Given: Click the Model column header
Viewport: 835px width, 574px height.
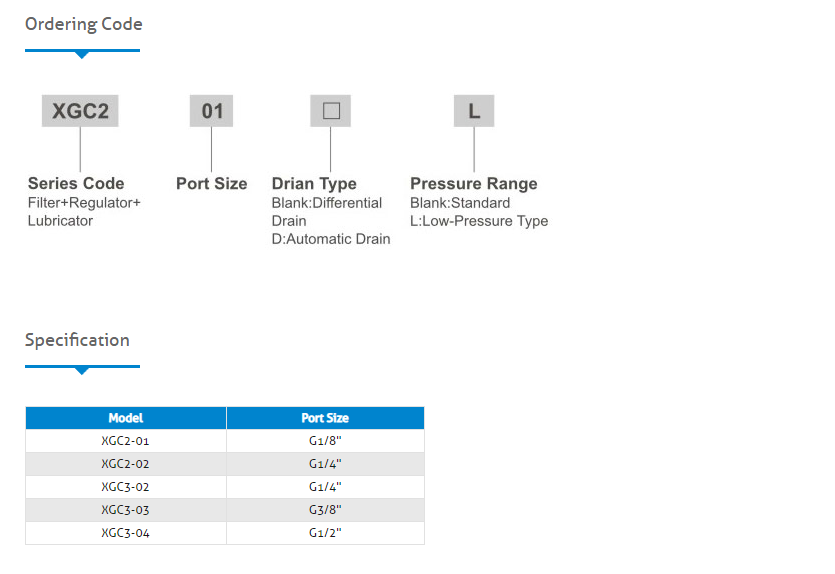Looking at the screenshot, I should (x=126, y=418).
